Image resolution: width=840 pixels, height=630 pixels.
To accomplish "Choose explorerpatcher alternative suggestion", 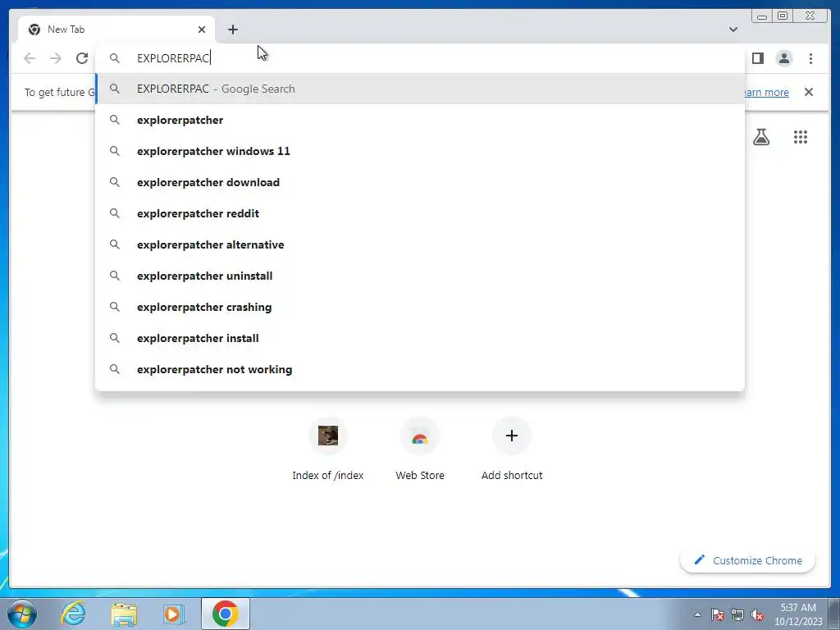I will [x=420, y=244].
